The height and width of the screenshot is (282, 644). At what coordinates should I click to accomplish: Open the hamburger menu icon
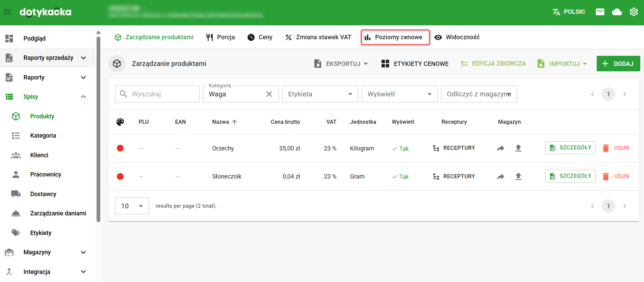7,12
